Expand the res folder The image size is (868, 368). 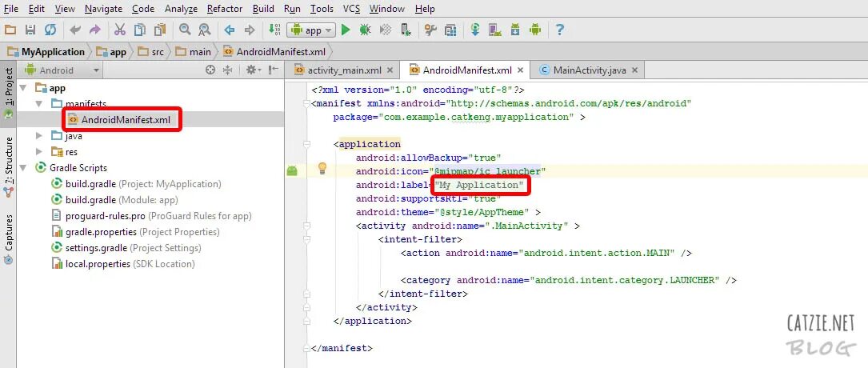[x=38, y=152]
